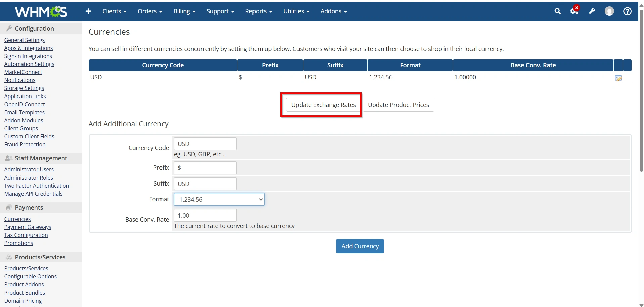644x307 pixels.
Task: Open Product Addons link
Action: 24,284
